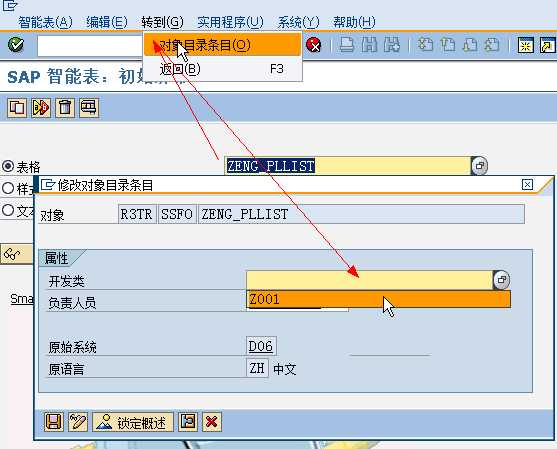Click the save diskette icon in dialog

(x=54, y=422)
